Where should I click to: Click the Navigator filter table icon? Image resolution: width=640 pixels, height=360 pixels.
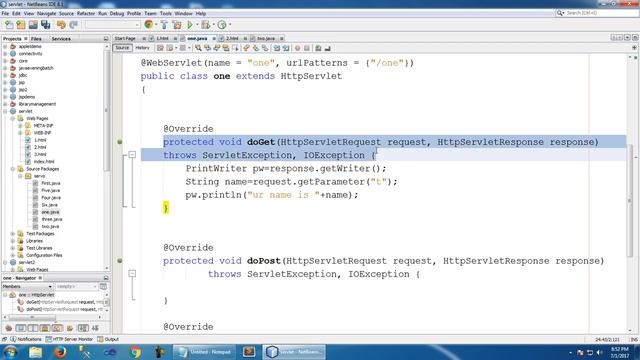(x=103, y=287)
